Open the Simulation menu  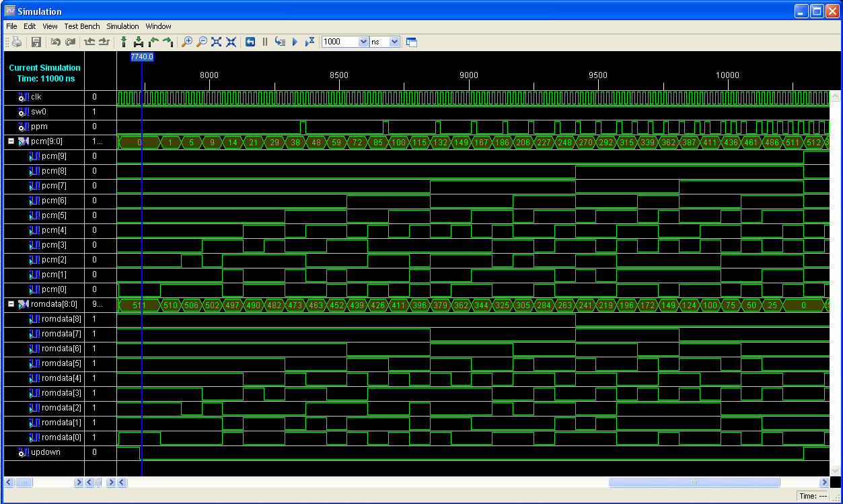(122, 26)
